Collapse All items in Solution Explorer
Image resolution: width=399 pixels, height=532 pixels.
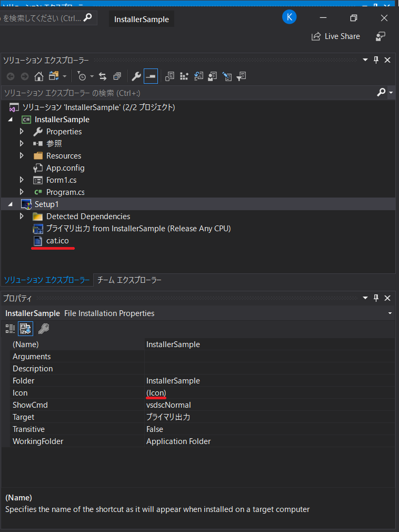(117, 76)
